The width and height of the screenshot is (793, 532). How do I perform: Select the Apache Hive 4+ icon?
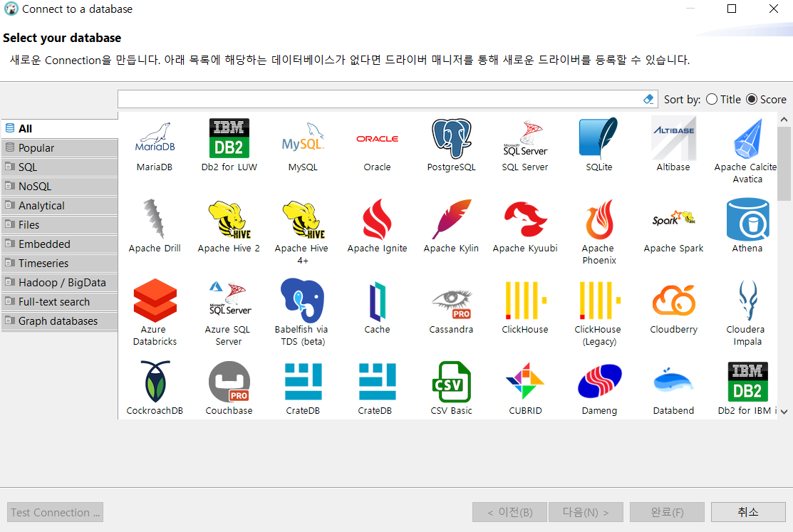click(303, 219)
